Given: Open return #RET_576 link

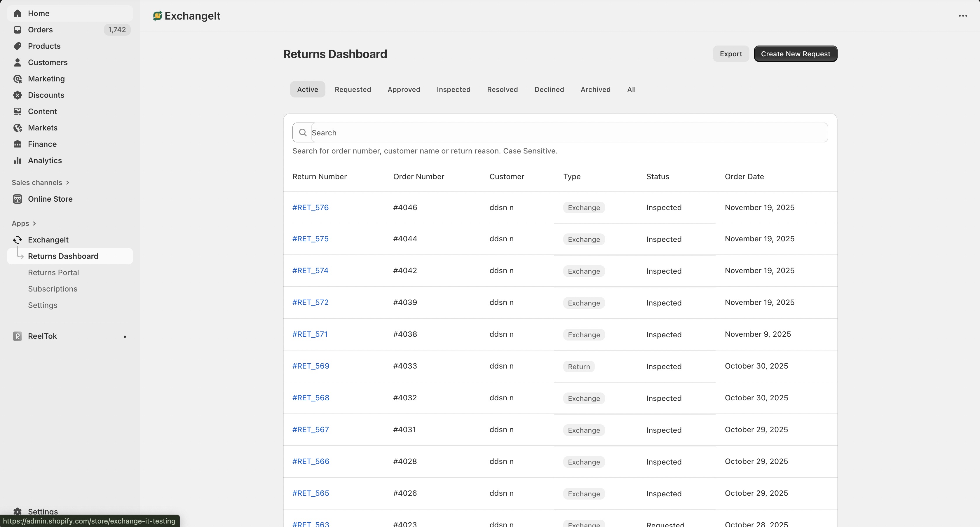Looking at the screenshot, I should [310, 207].
